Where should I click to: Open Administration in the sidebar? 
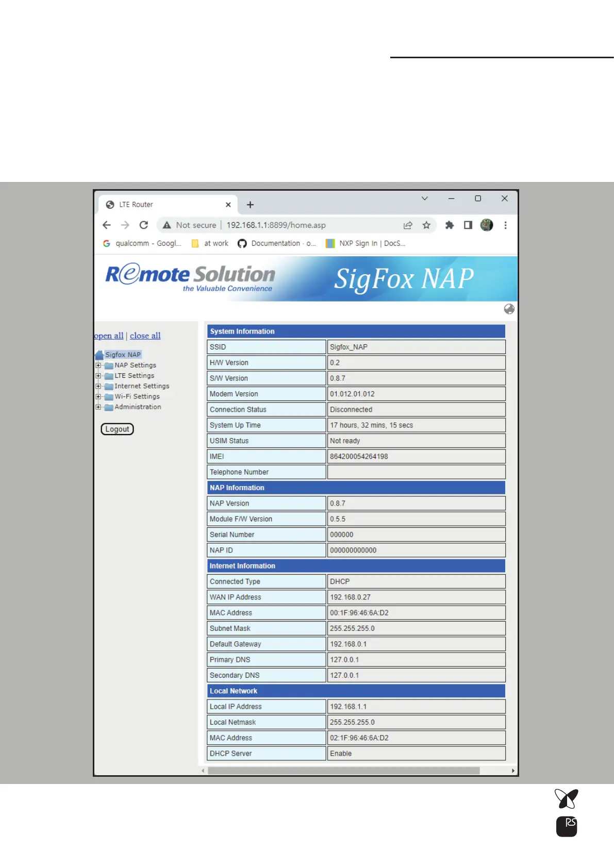click(x=138, y=407)
